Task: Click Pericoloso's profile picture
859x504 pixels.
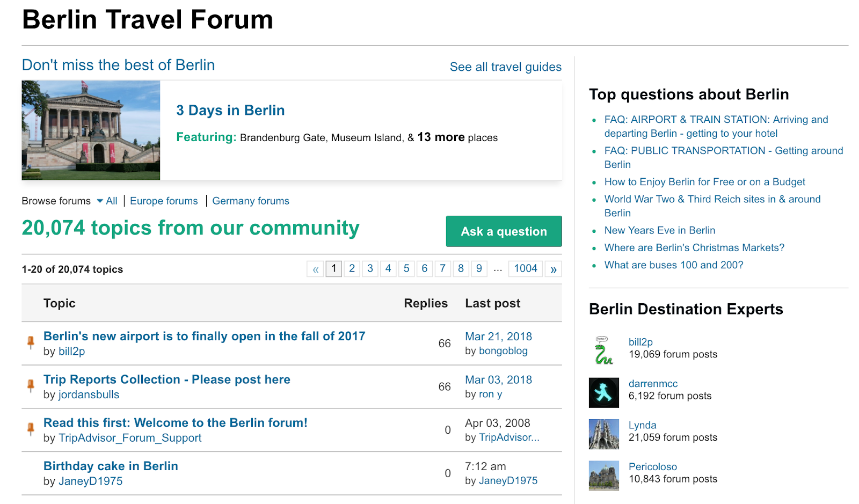Action: (x=604, y=476)
